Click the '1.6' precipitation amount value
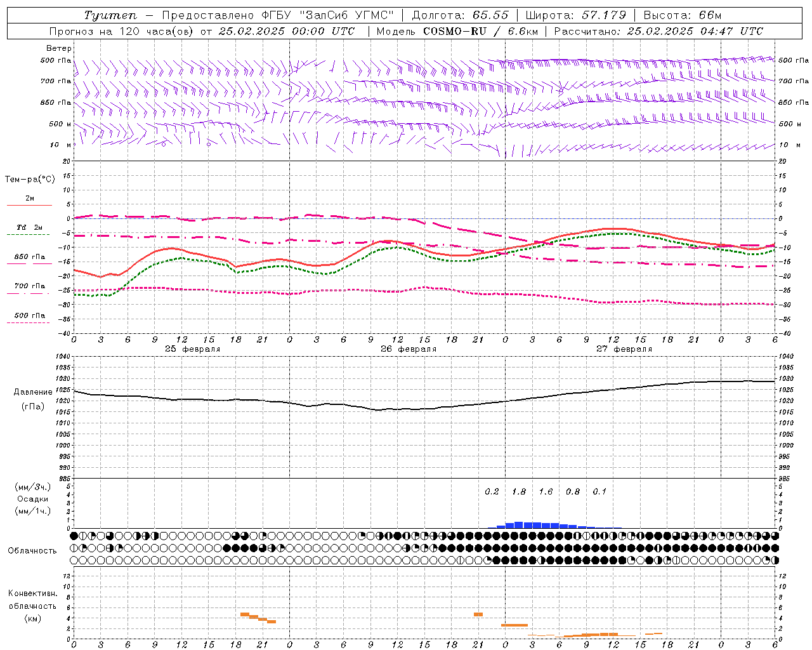This screenshot has width=812, height=650. pyautogui.click(x=546, y=492)
